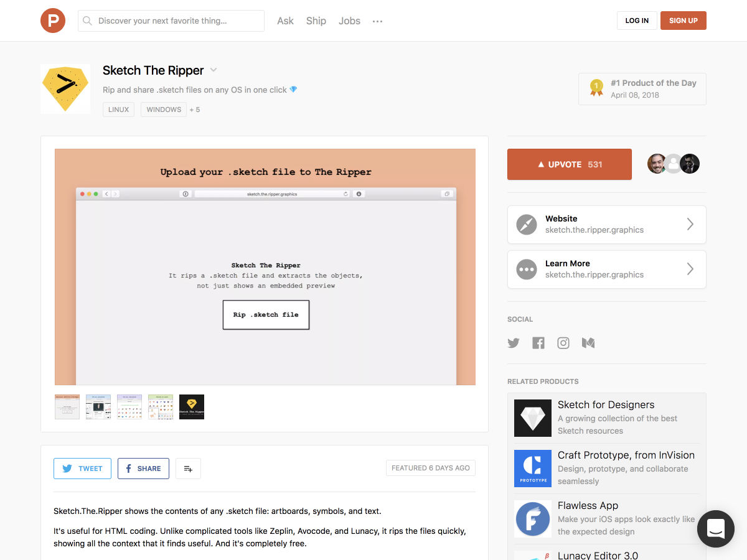
Task: Click the SIGN UP button
Action: tap(684, 21)
